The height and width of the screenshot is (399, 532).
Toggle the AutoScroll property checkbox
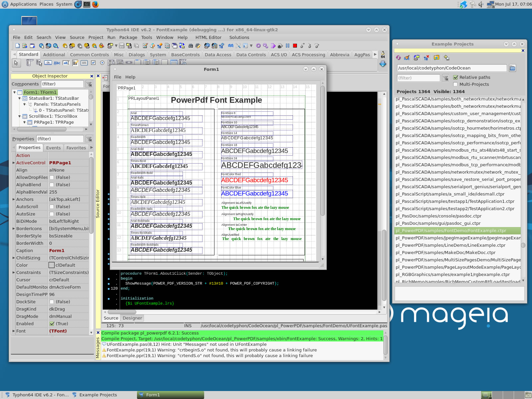click(52, 206)
